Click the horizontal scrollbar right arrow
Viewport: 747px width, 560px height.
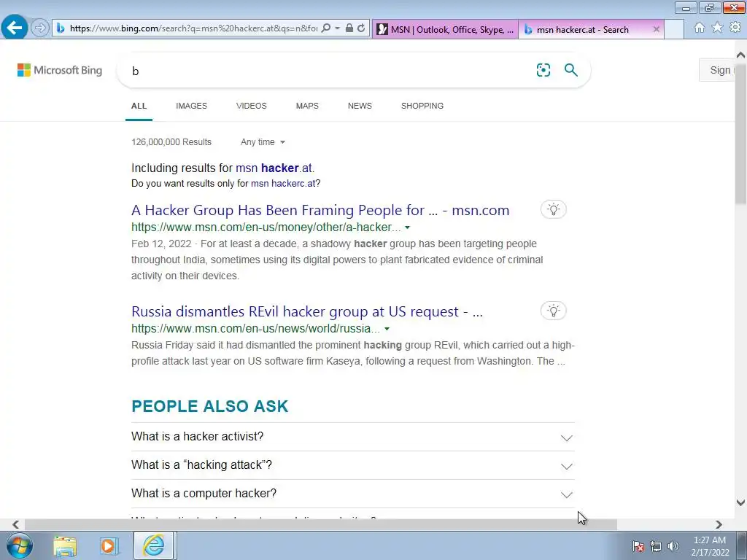pos(719,524)
